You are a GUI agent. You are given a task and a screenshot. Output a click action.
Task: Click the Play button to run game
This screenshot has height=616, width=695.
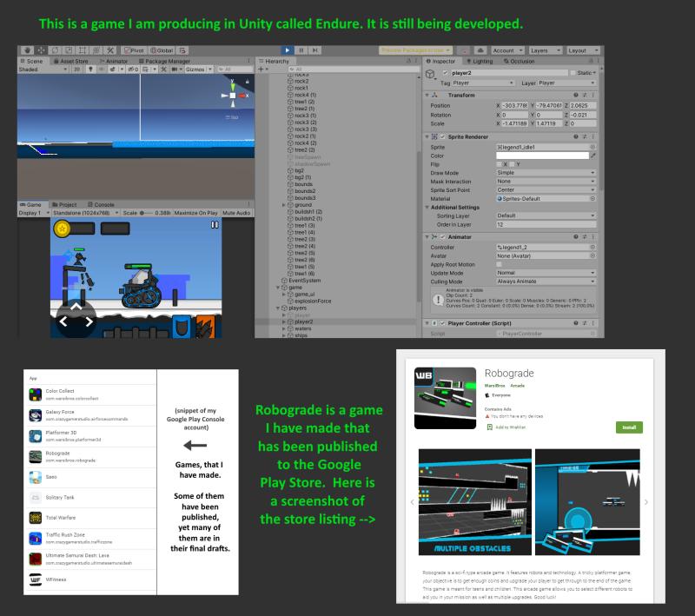tap(288, 50)
